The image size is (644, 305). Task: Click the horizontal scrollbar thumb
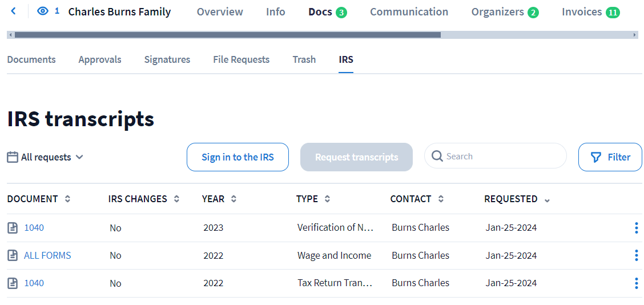tap(227, 35)
